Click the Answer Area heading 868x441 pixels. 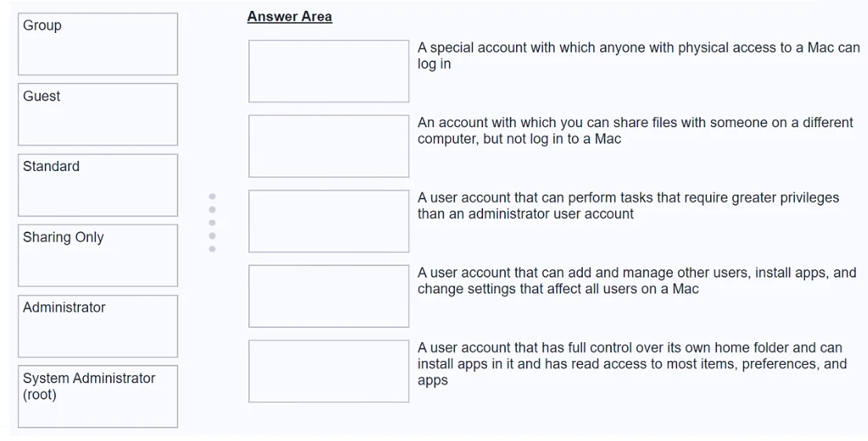click(x=289, y=16)
